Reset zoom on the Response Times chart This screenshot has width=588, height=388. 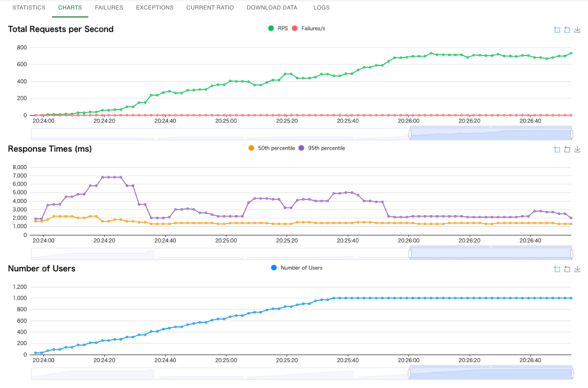tap(567, 150)
